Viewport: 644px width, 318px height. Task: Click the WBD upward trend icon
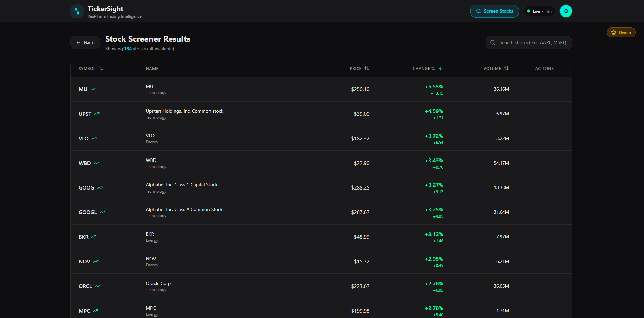pyautogui.click(x=97, y=163)
